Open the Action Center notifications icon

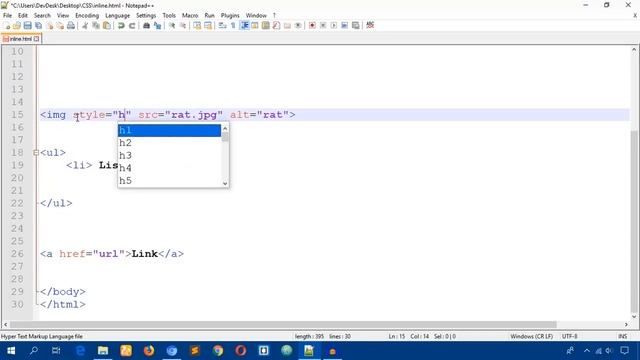pyautogui.click(x=624, y=351)
